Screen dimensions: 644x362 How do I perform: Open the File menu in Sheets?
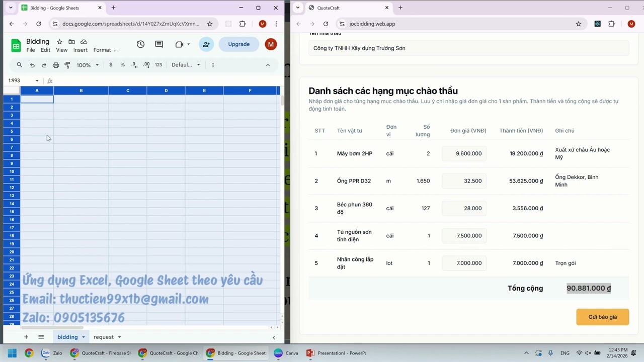click(x=31, y=50)
